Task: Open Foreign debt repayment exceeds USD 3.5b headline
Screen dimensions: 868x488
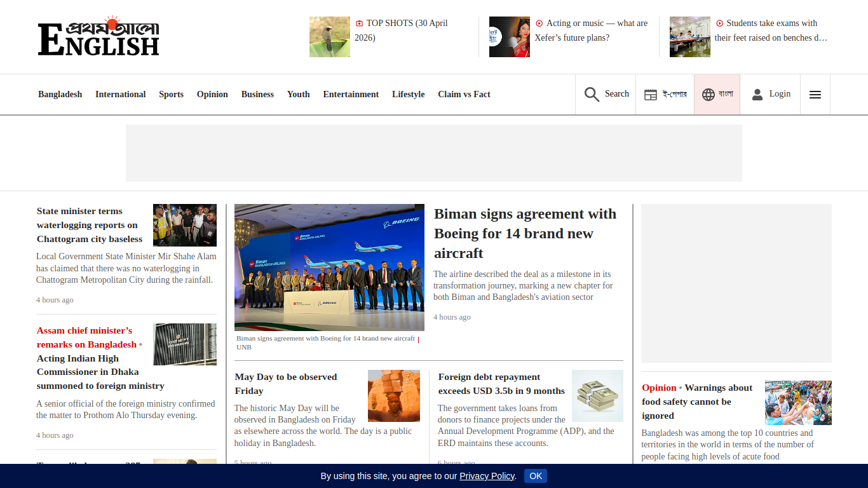Action: tap(501, 384)
